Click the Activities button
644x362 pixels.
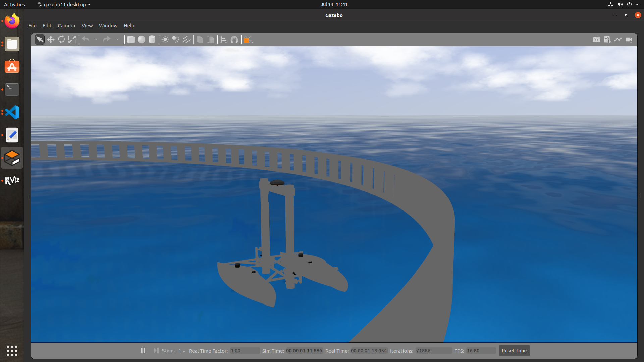(14, 4)
